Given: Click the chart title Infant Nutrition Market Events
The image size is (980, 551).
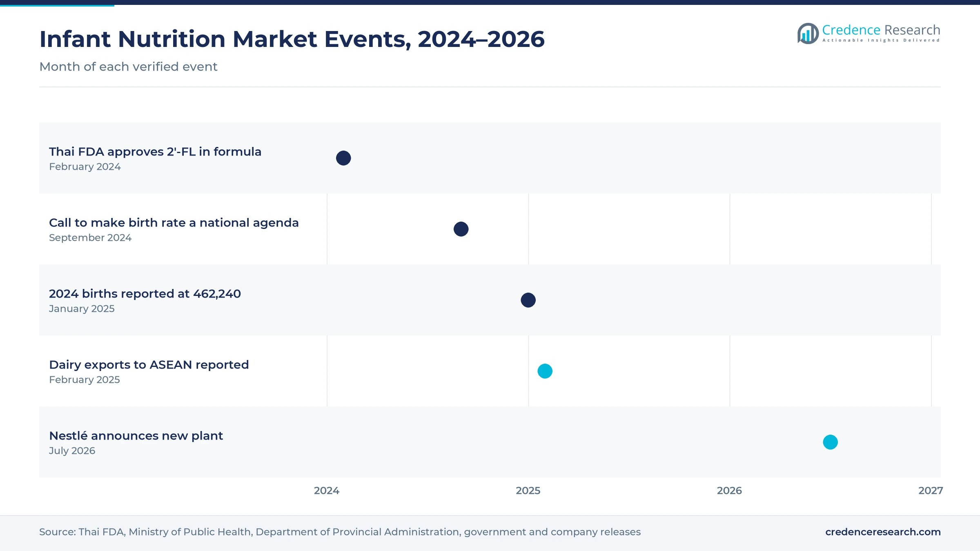Looking at the screenshot, I should click(292, 39).
